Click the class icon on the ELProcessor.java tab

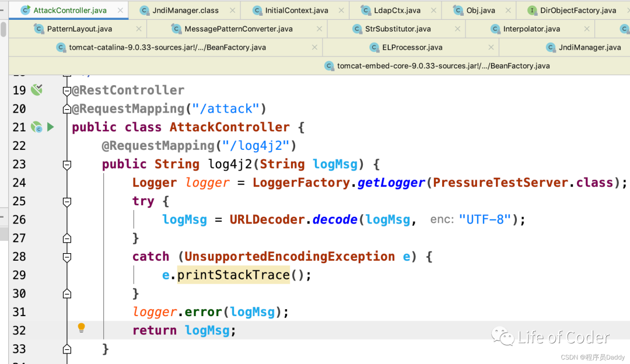(374, 47)
